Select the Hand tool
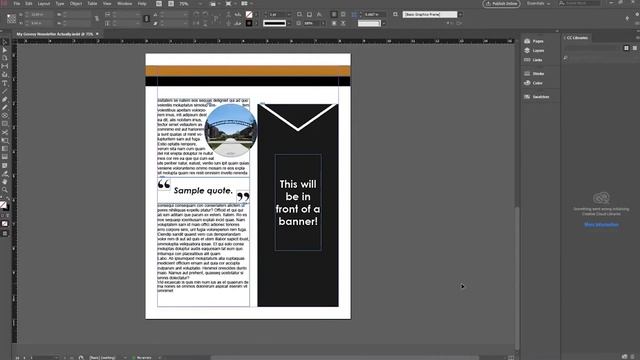 pyautogui.click(x=4, y=182)
